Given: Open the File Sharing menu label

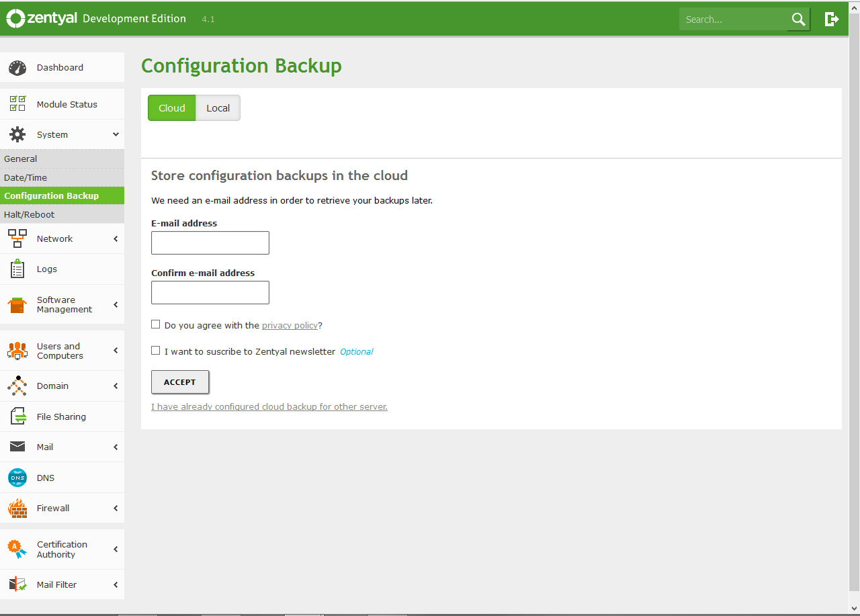Looking at the screenshot, I should [61, 416].
